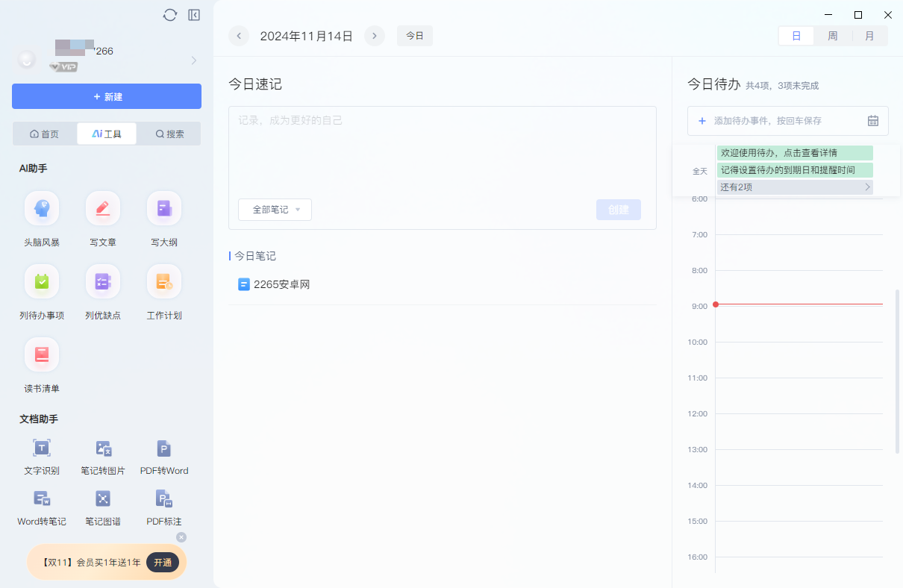Click the sync refresh icon
Viewport: 903px width, 588px height.
point(170,14)
